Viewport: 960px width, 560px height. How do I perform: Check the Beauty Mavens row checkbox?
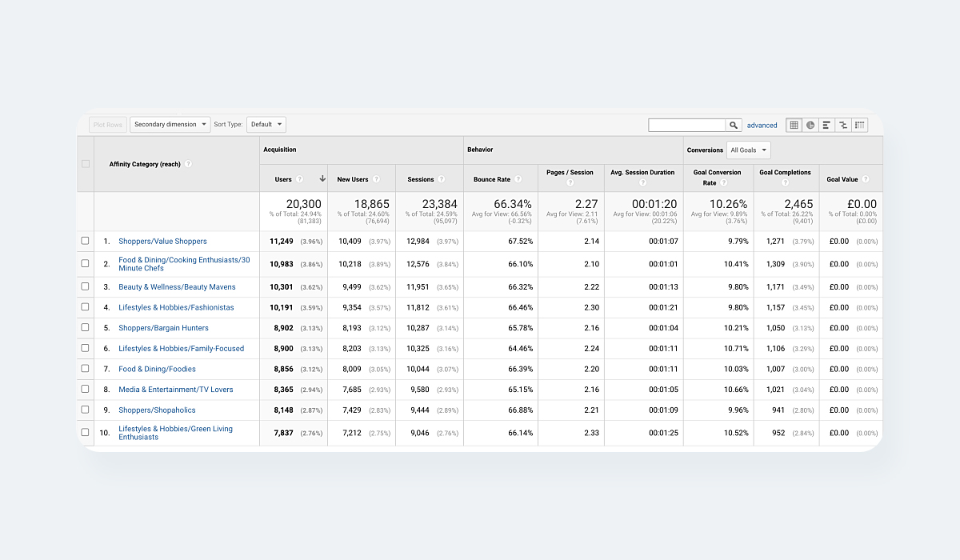pyautogui.click(x=86, y=286)
